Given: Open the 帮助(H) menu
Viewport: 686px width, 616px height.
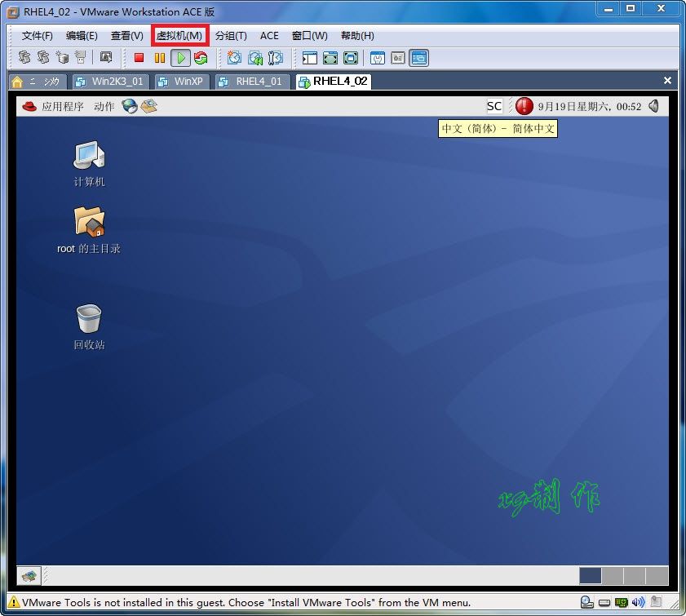Looking at the screenshot, I should [357, 36].
